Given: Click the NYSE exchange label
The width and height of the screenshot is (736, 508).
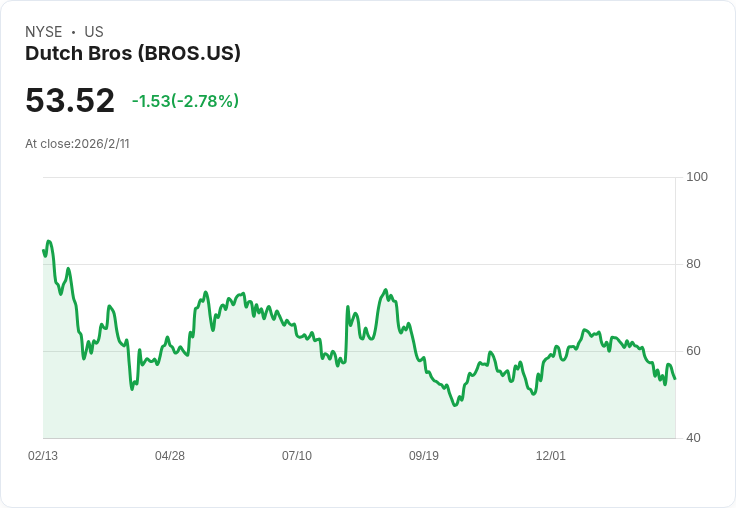Looking at the screenshot, I should coord(44,32).
